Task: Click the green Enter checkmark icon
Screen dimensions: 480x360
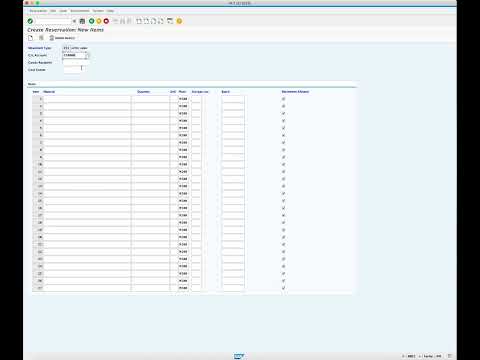Action: click(30, 21)
